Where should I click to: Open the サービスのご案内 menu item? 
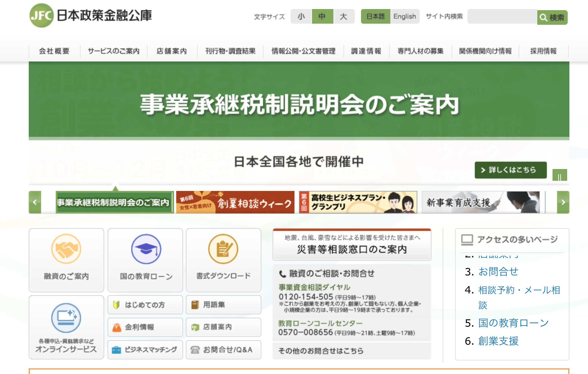113,51
